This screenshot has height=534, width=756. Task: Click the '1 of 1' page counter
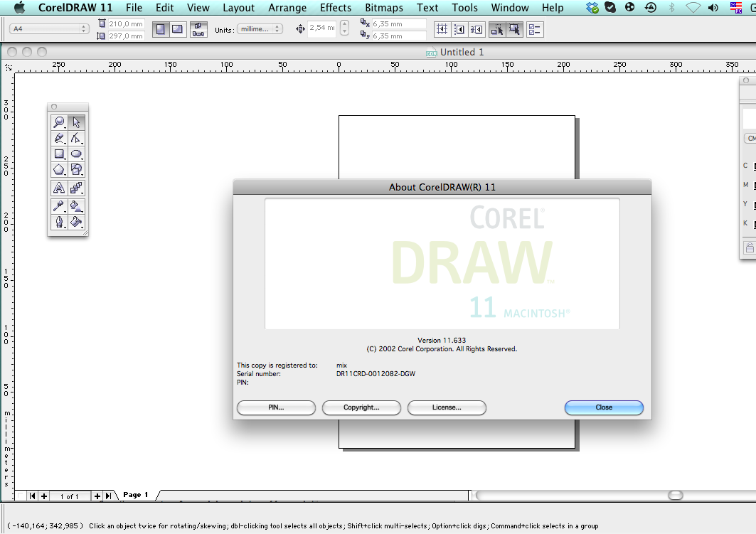pos(70,496)
